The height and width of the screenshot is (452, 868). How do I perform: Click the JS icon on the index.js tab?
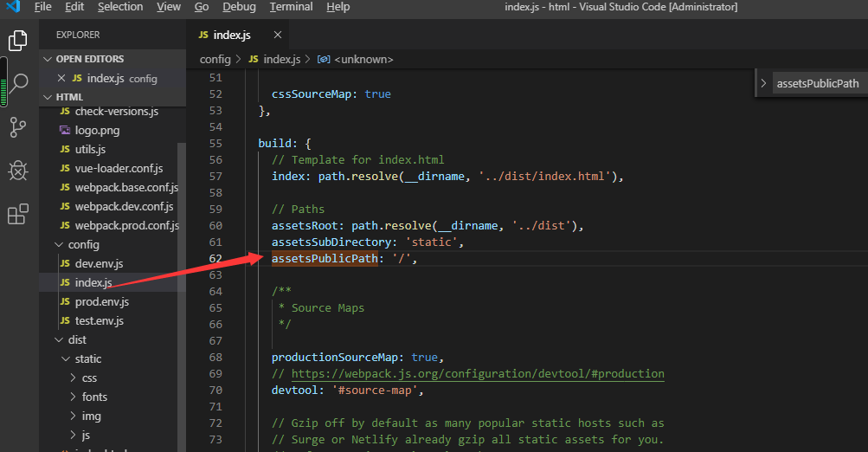[203, 35]
